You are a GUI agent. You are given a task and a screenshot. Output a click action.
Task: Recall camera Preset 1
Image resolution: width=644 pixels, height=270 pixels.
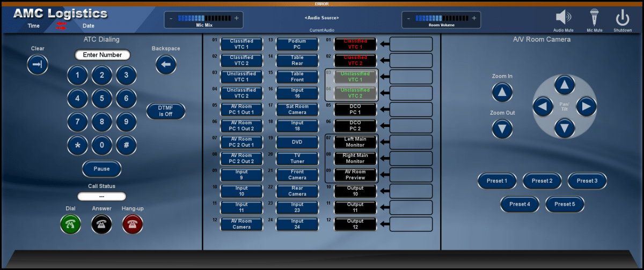(x=497, y=181)
